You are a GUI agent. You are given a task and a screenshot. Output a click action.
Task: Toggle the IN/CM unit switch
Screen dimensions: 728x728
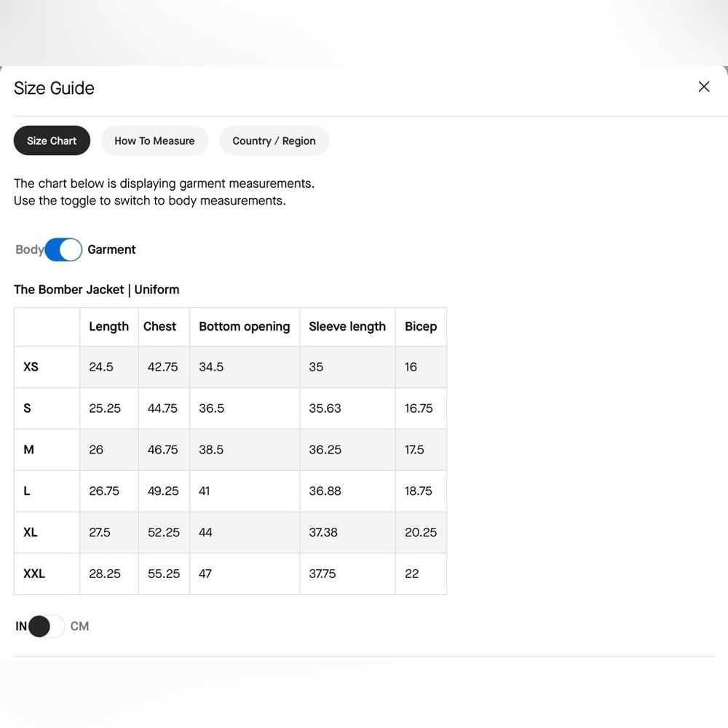[47, 626]
